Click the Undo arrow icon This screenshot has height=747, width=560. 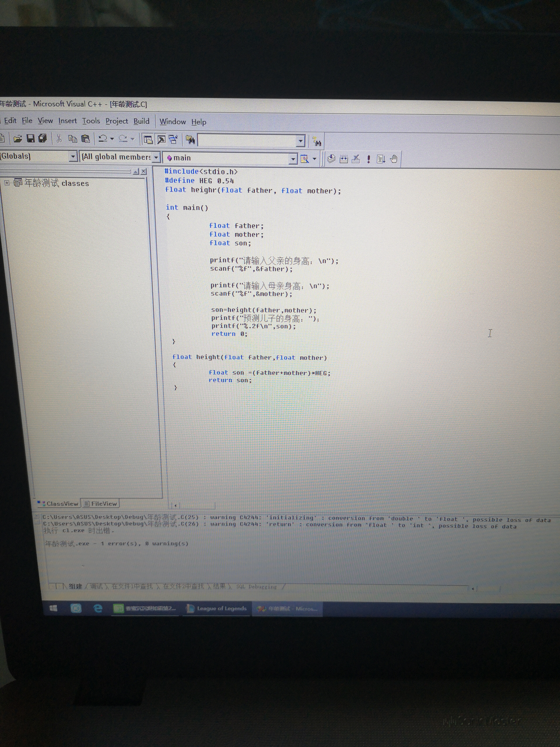103,139
